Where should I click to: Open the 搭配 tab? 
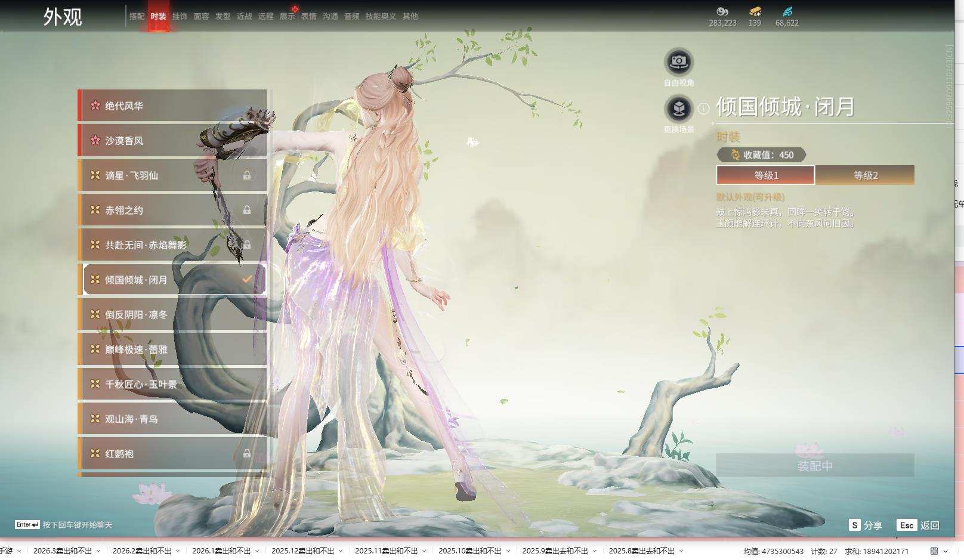tap(137, 16)
